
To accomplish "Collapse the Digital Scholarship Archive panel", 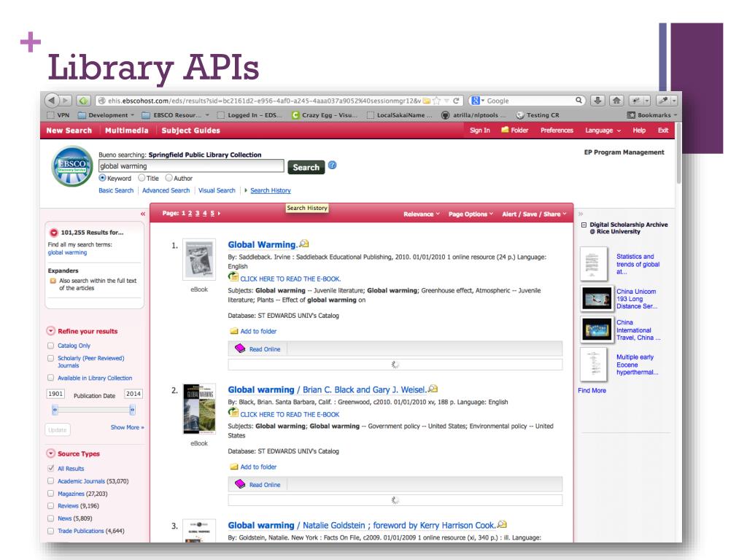I will click(x=584, y=225).
